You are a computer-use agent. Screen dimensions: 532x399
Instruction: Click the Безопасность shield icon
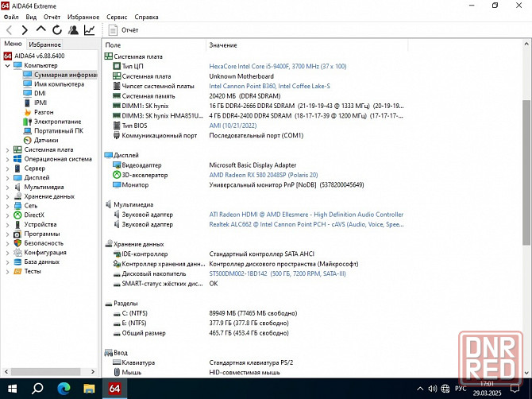(17, 243)
